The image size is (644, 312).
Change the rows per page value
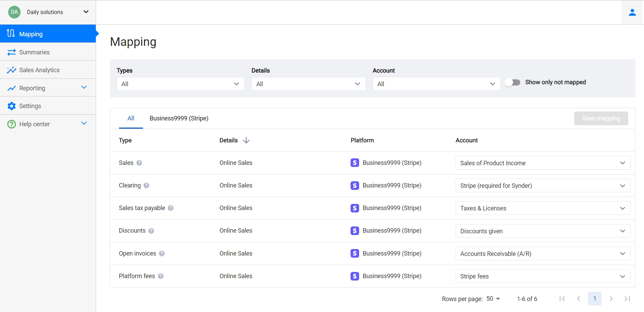pyautogui.click(x=493, y=299)
